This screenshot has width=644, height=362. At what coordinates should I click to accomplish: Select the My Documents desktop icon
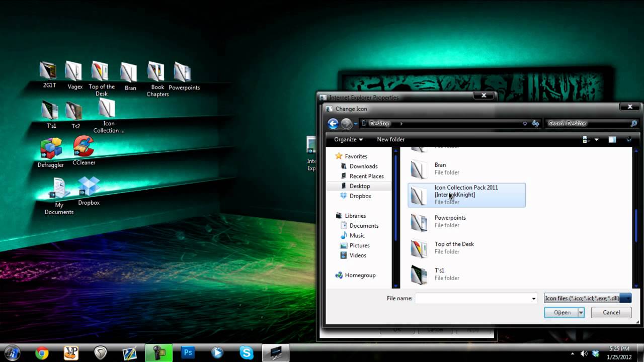pos(59,196)
